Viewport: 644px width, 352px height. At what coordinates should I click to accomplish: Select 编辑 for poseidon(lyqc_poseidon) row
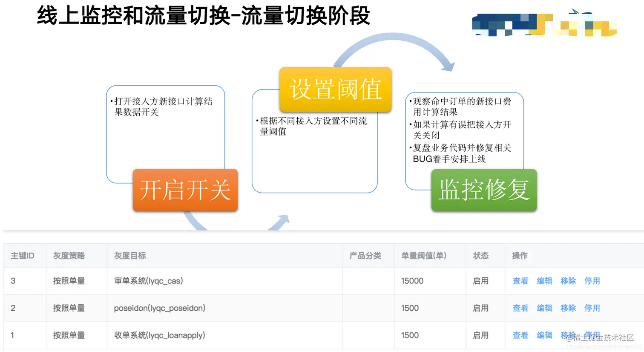coord(544,308)
